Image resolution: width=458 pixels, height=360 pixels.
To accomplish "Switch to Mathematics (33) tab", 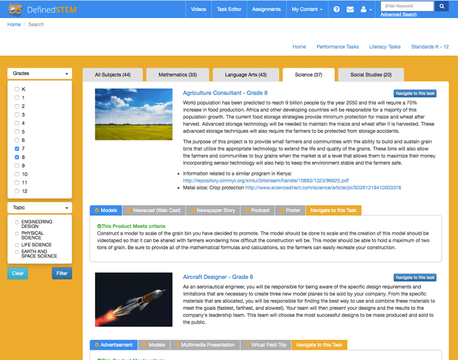I will pos(178,75).
